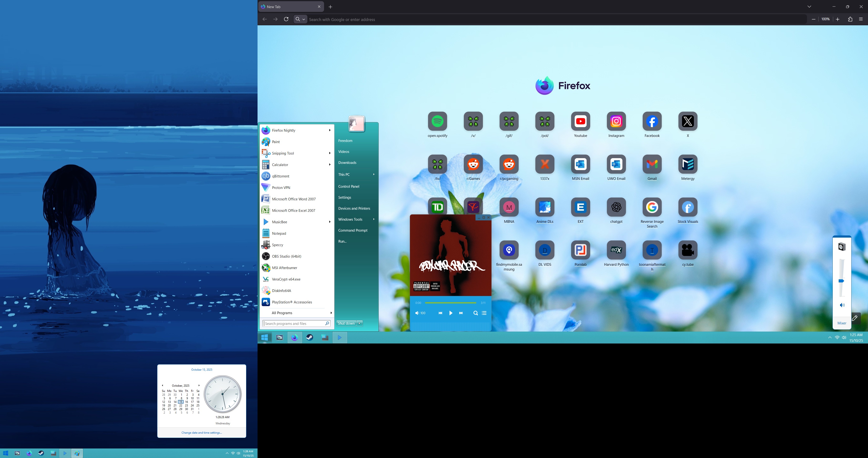Click the Youtube shortcut icon

click(580, 121)
